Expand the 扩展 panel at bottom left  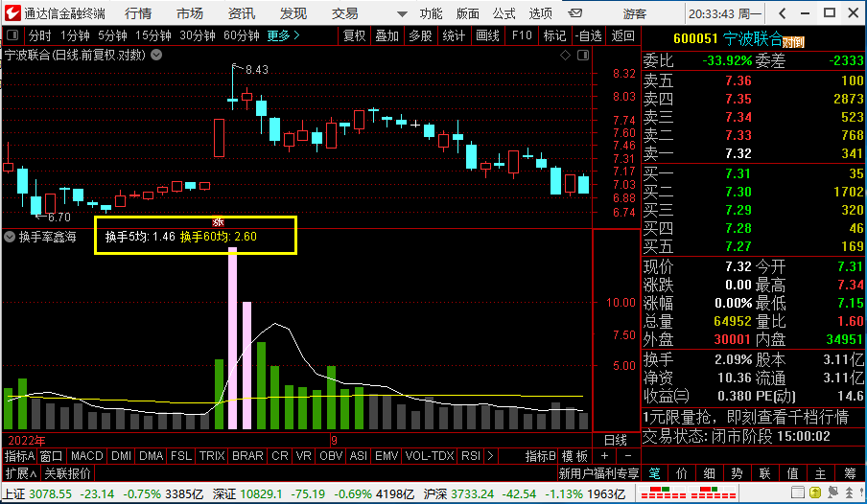[x=20, y=473]
